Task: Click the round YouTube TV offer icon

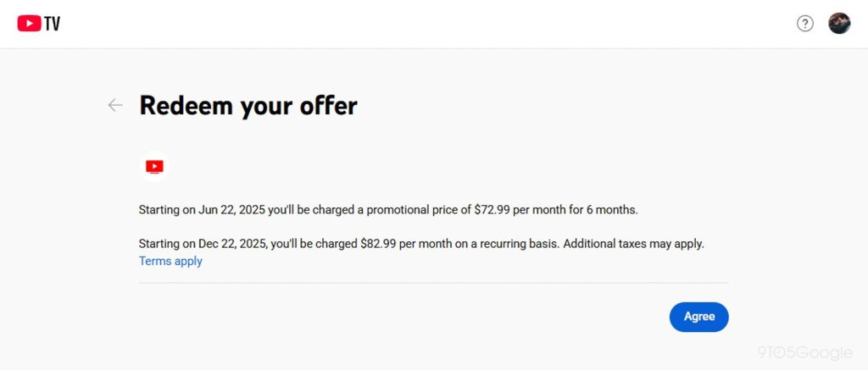Action: [154, 167]
